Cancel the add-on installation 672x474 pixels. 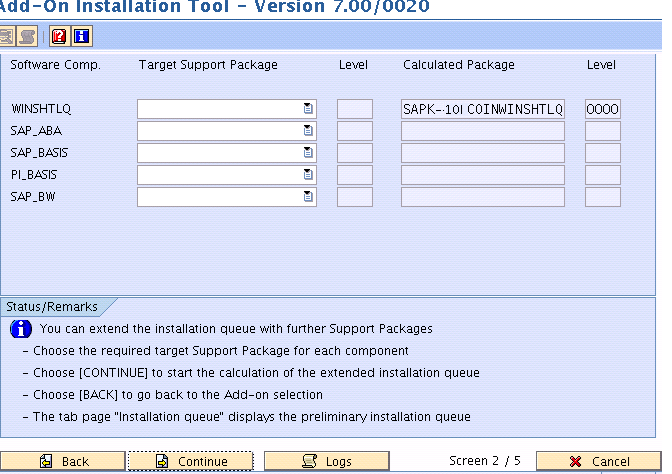(x=599, y=461)
